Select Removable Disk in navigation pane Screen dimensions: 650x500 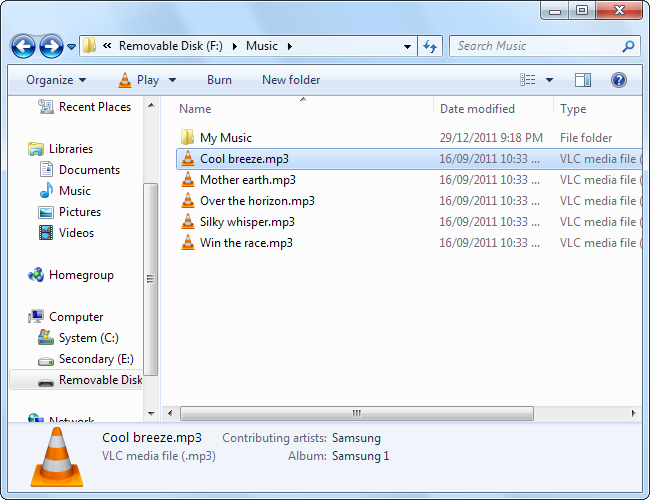100,380
